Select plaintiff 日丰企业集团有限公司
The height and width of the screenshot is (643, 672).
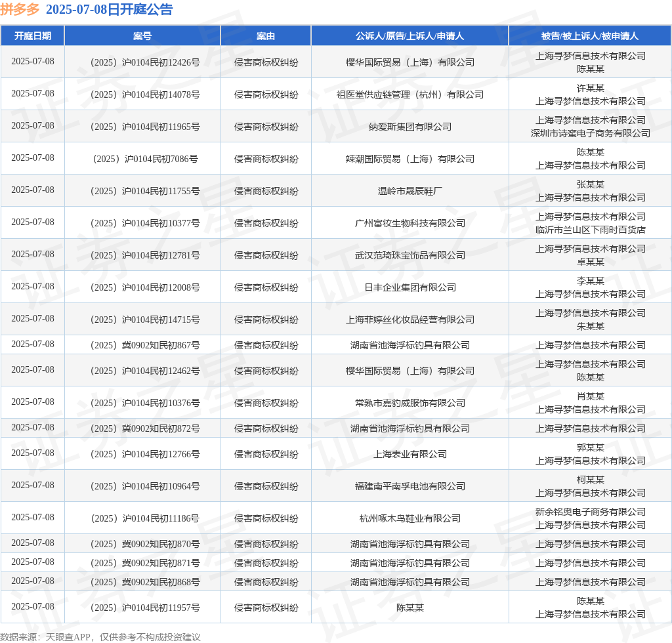coord(409,287)
